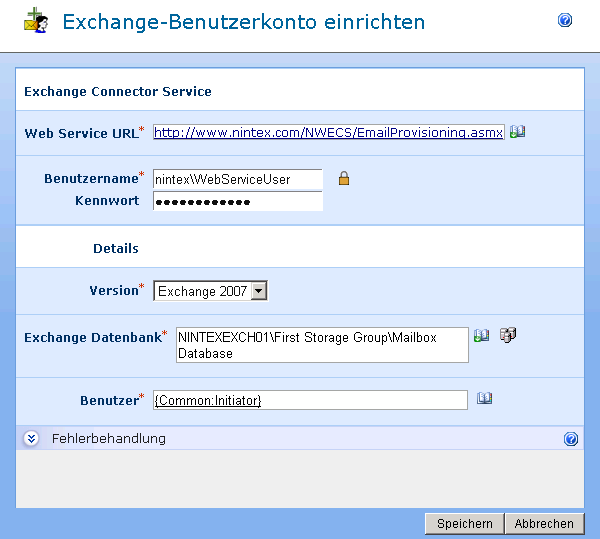Click the Details section heading
The height and width of the screenshot is (539, 600).
(115, 248)
